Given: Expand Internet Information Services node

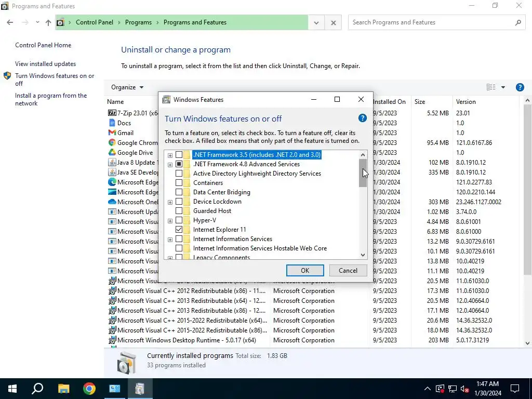Looking at the screenshot, I should point(170,240).
